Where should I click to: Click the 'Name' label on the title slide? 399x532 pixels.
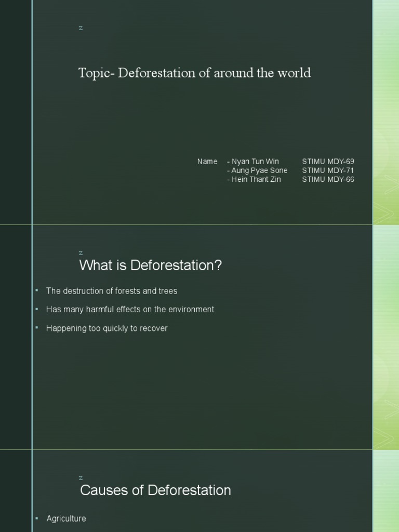207,162
